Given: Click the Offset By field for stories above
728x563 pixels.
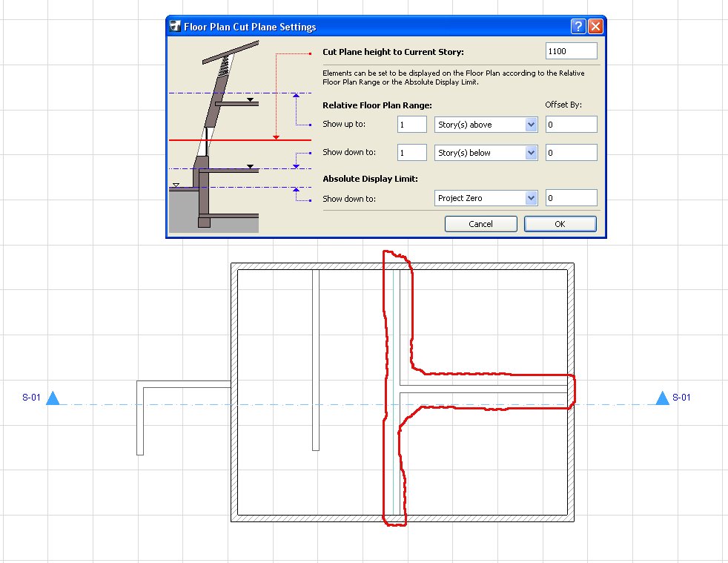Looking at the screenshot, I should [571, 124].
